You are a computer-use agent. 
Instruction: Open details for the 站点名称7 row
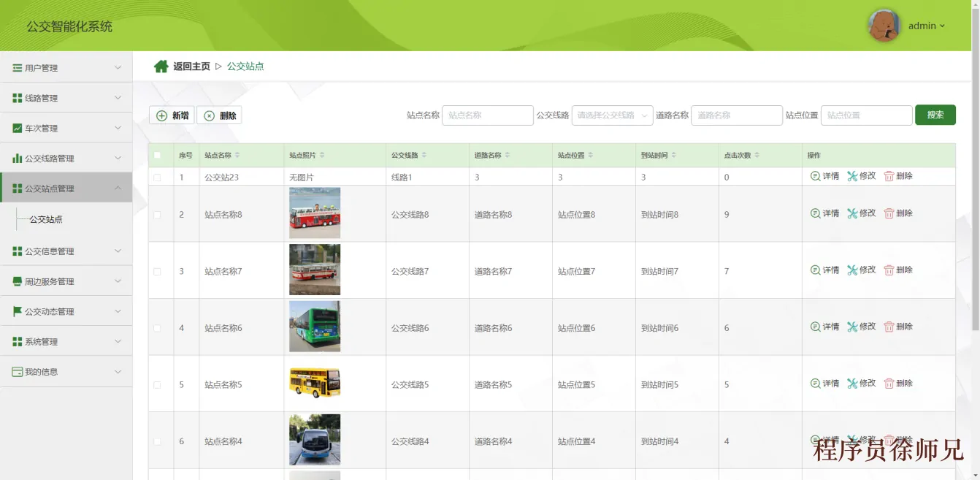825,270
